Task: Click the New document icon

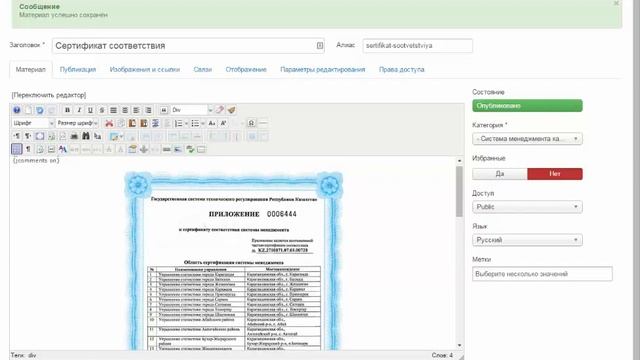Action: (x=28, y=110)
